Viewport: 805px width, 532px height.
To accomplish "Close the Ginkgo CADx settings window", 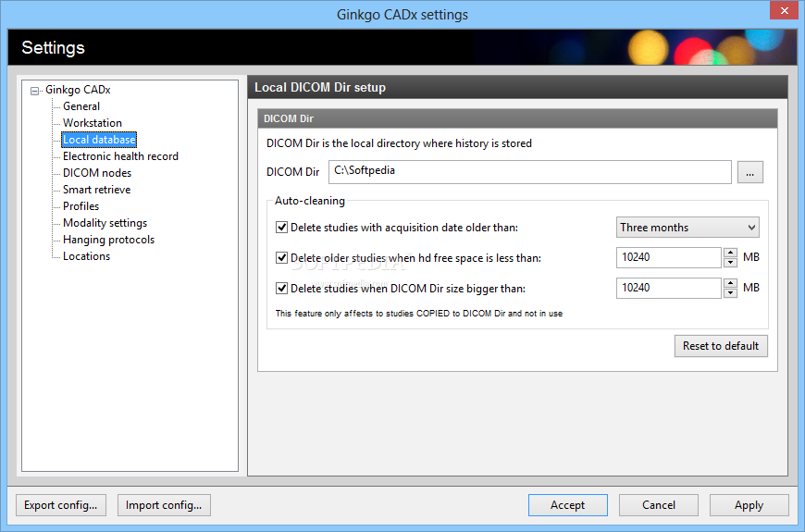I will click(784, 10).
